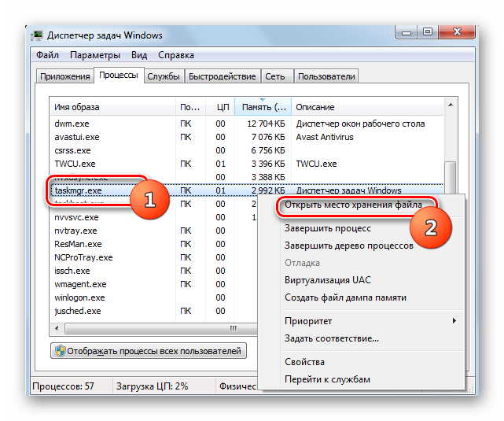Minimize the Task Manager window
504x421 pixels.
pyautogui.click(x=407, y=32)
